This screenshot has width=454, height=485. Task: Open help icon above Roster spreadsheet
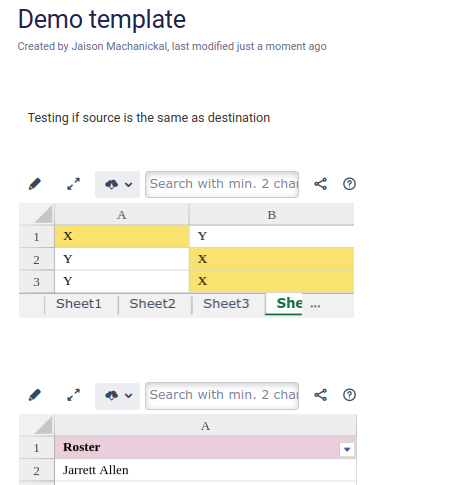(x=349, y=395)
